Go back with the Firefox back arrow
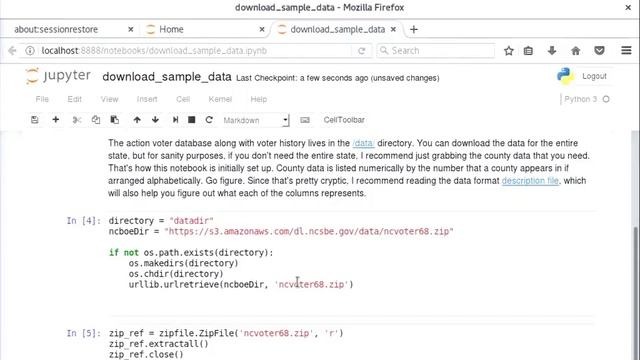The height and width of the screenshot is (360, 640). point(12,51)
